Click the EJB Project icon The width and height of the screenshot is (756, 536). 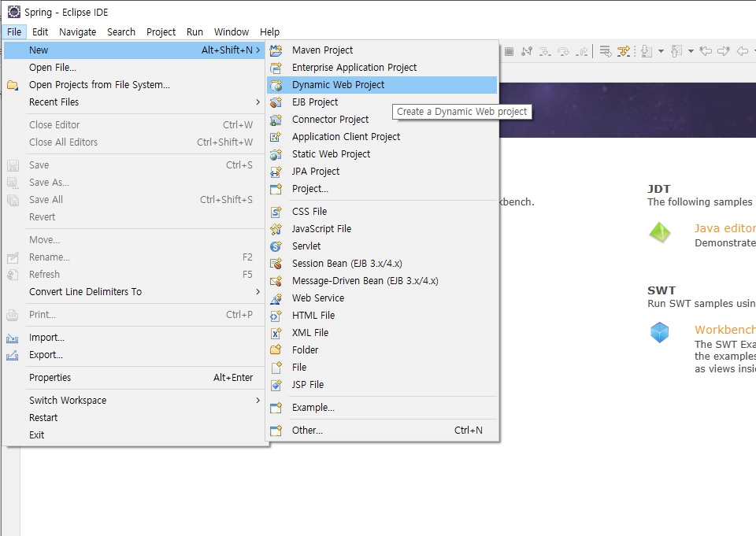(276, 102)
